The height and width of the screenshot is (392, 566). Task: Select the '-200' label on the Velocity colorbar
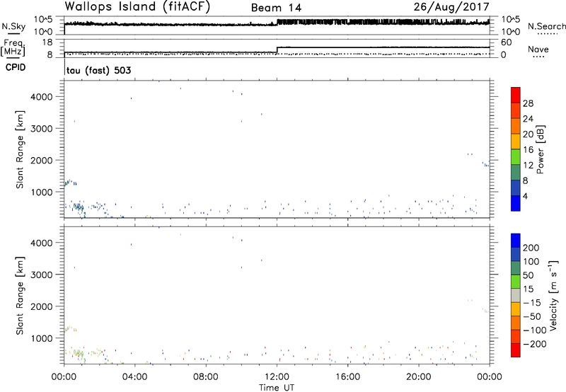535,344
